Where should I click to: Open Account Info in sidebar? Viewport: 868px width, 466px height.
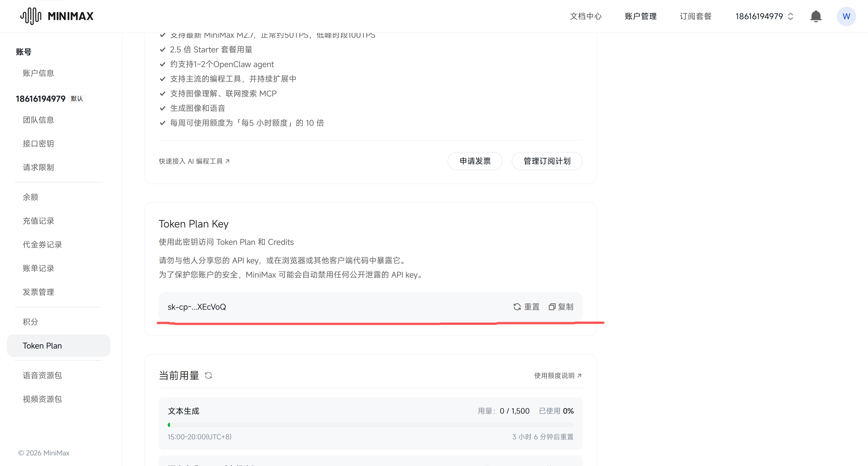tap(38, 73)
